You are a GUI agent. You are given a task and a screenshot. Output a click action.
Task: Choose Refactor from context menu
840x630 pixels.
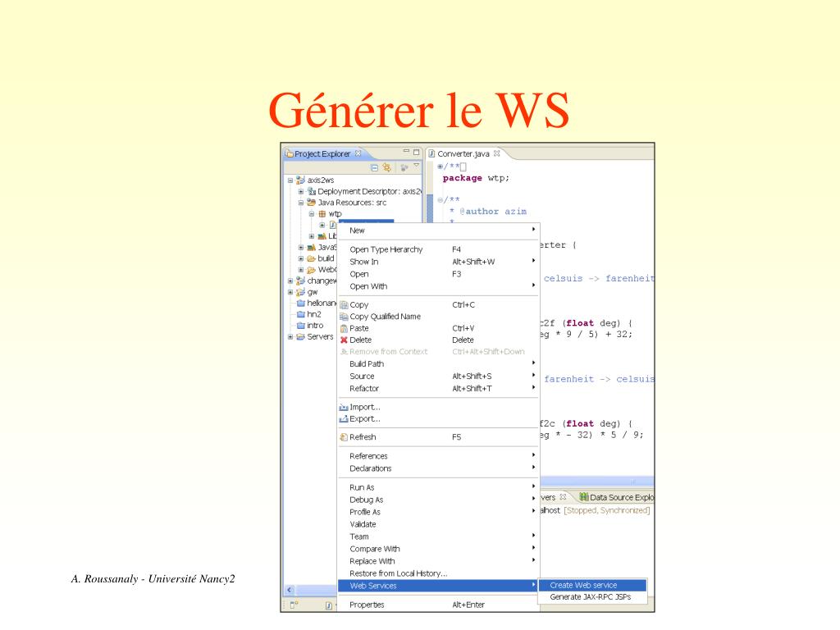[x=438, y=388]
